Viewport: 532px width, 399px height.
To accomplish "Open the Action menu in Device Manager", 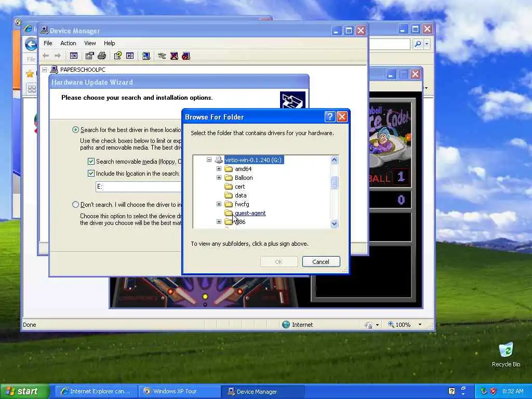I will [68, 43].
